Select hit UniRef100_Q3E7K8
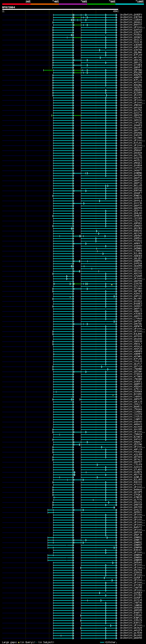The image size is (146, 644). coord(131,17)
